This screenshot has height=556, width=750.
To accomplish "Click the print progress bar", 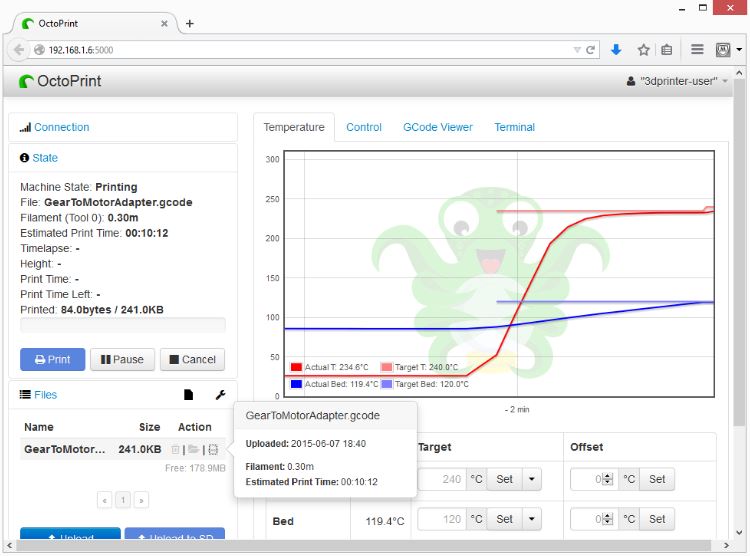I will [x=123, y=325].
